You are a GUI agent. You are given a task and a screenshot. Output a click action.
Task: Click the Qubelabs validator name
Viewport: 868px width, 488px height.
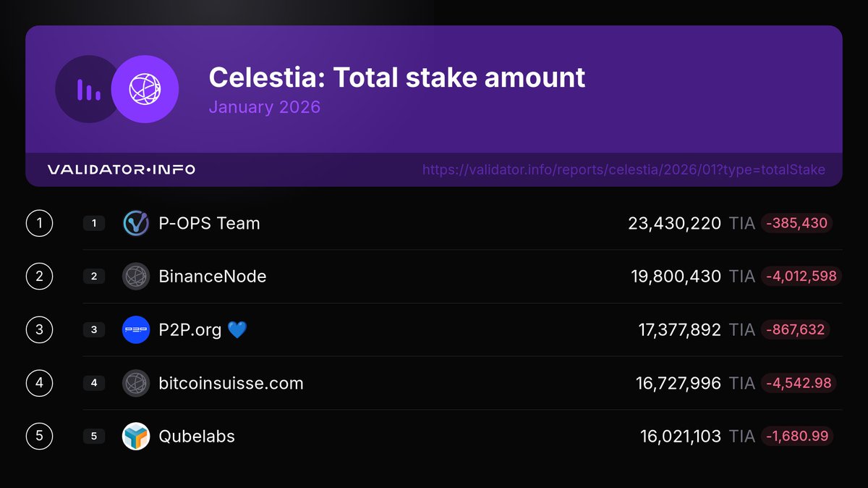pyautogui.click(x=197, y=437)
